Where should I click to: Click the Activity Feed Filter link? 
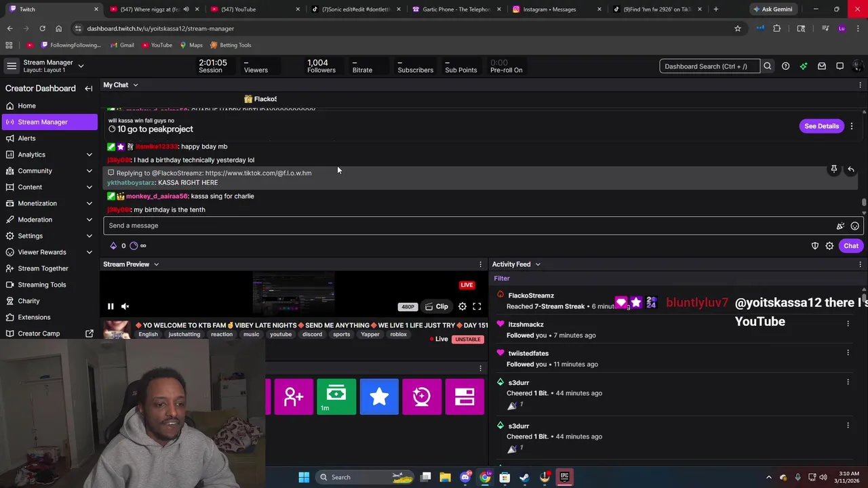(x=502, y=279)
